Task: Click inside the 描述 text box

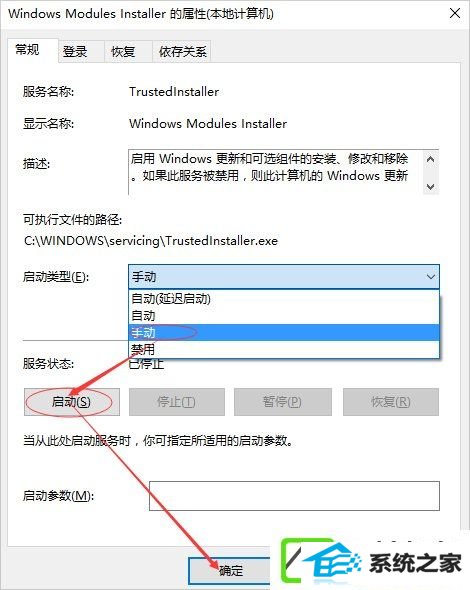Action: tap(276, 172)
